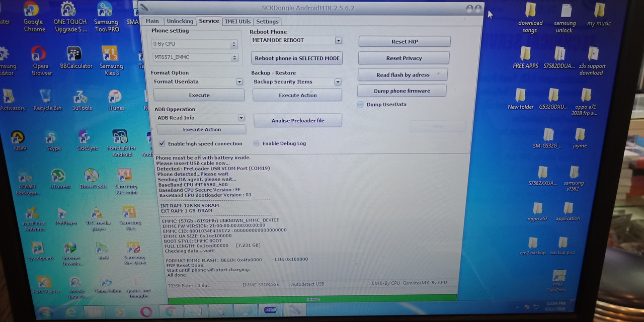644x322 pixels.
Task: Launch 3uTools from desktop
Action: point(82,100)
